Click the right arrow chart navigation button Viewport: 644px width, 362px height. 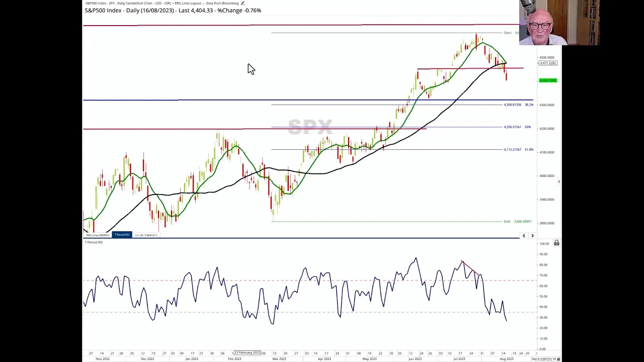click(532, 235)
